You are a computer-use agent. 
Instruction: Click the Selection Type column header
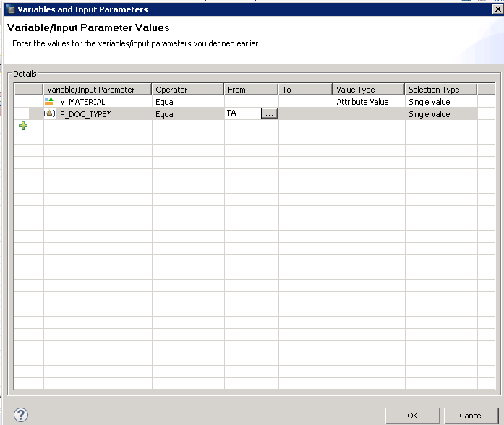(441, 90)
